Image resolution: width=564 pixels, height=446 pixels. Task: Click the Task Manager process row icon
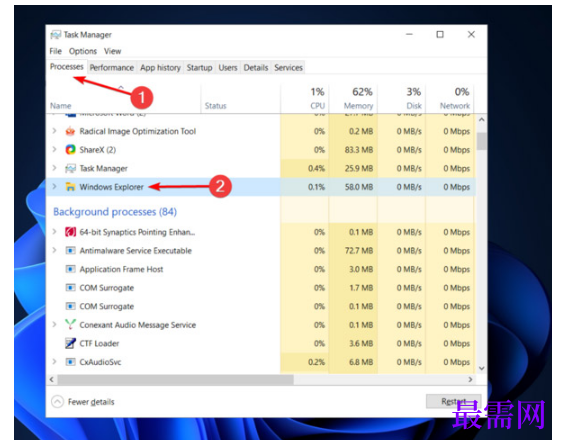[70, 168]
